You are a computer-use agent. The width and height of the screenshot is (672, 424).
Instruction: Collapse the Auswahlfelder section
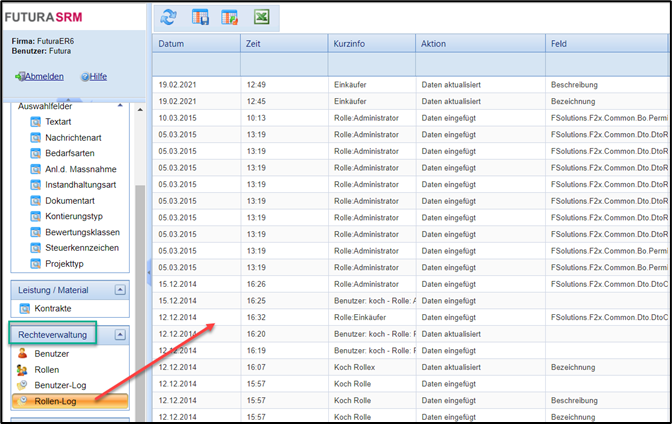coord(120,104)
